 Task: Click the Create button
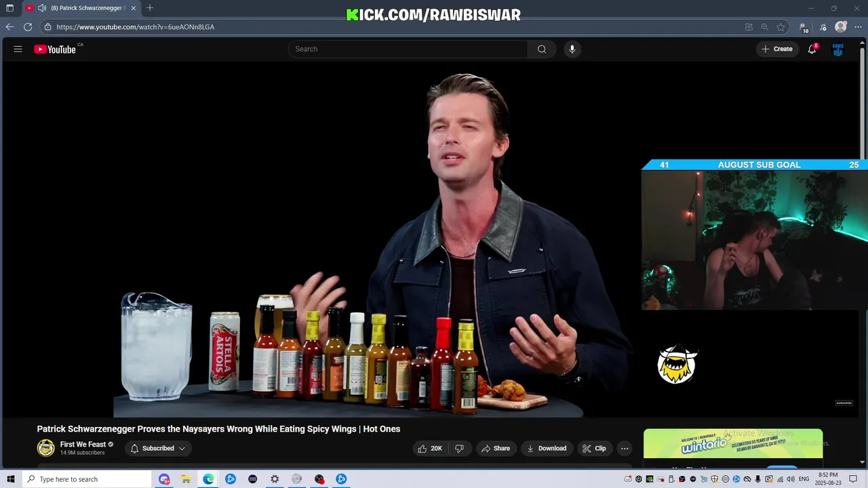point(777,49)
